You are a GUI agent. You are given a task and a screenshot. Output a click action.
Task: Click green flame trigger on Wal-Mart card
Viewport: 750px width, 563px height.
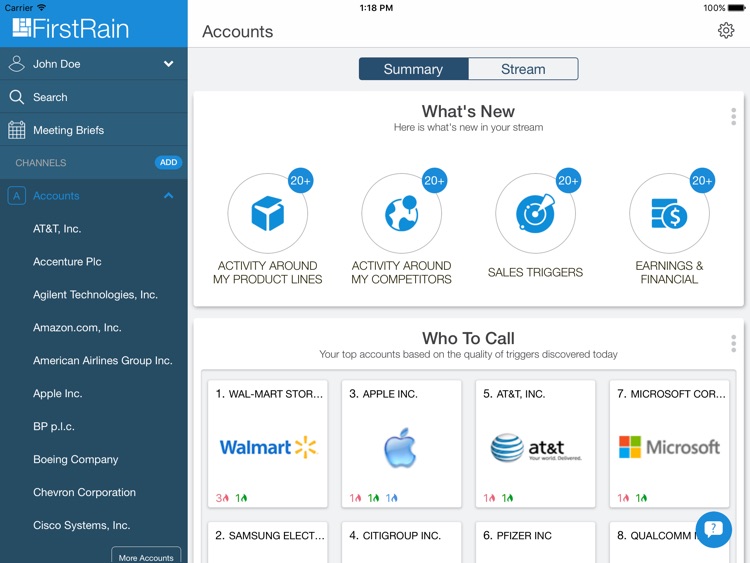[x=241, y=498]
